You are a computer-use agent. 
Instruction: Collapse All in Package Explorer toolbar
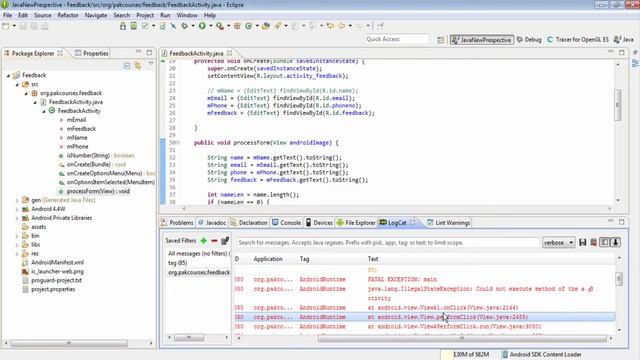[x=127, y=66]
